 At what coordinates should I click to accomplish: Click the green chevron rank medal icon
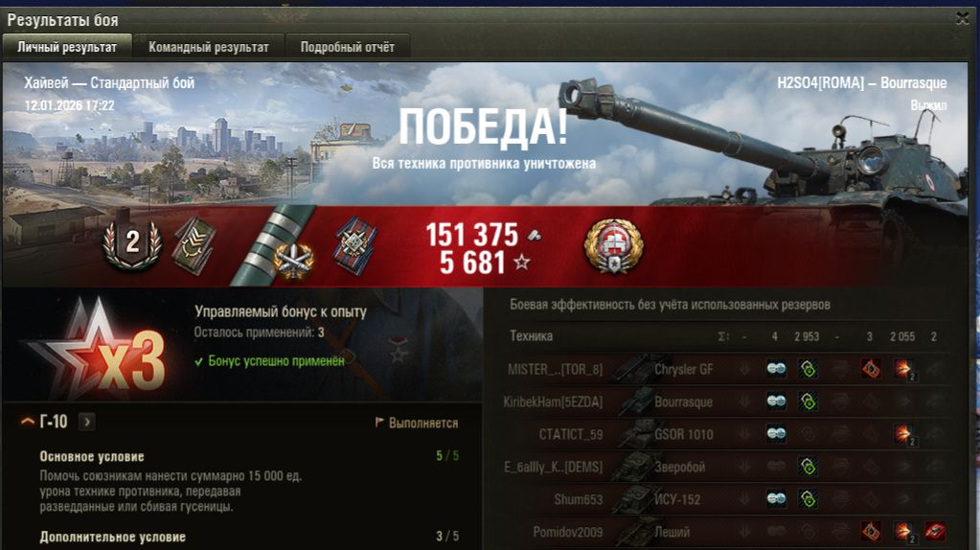(x=195, y=246)
